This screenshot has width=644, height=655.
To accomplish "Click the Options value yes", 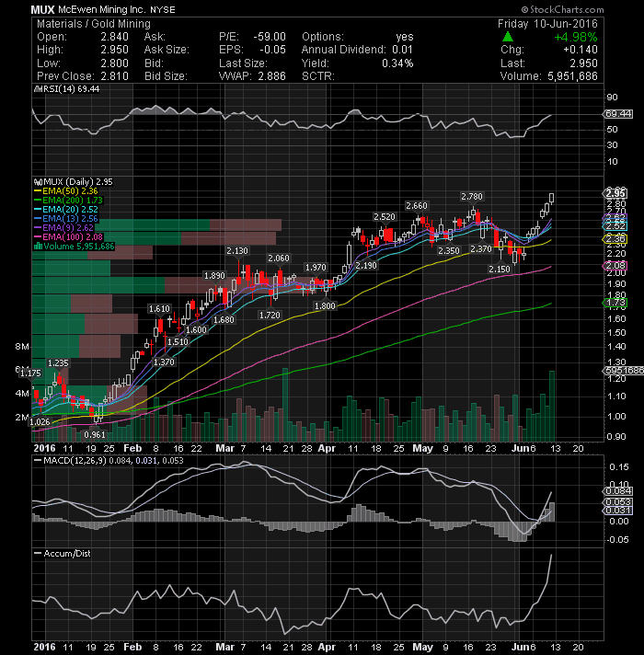I will 405,37.
